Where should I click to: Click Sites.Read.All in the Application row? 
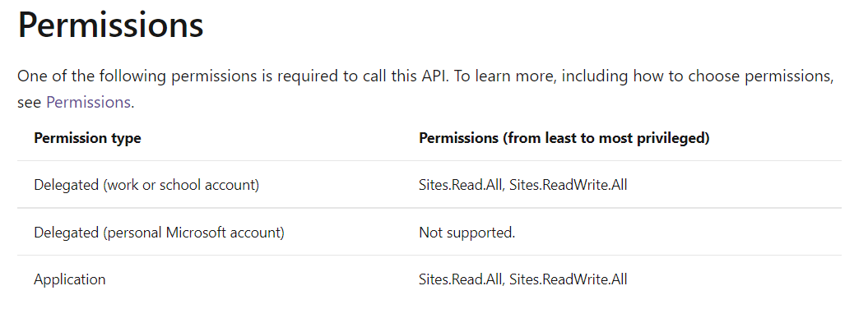pyautogui.click(x=461, y=279)
